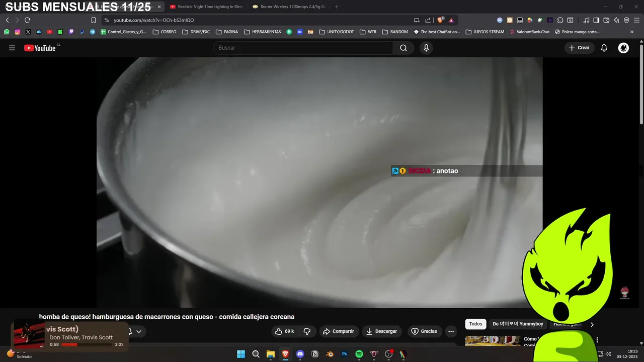
Task: Open File Explorer from the taskbar
Action: (271, 354)
